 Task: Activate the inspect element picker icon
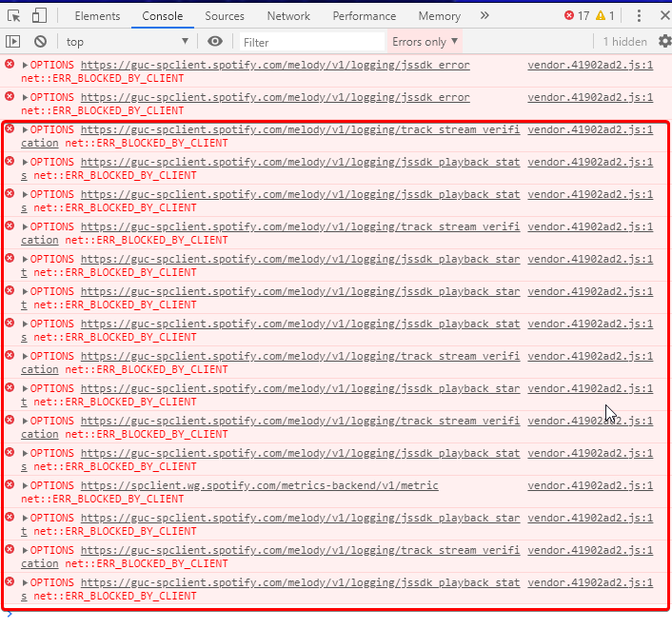point(13,16)
